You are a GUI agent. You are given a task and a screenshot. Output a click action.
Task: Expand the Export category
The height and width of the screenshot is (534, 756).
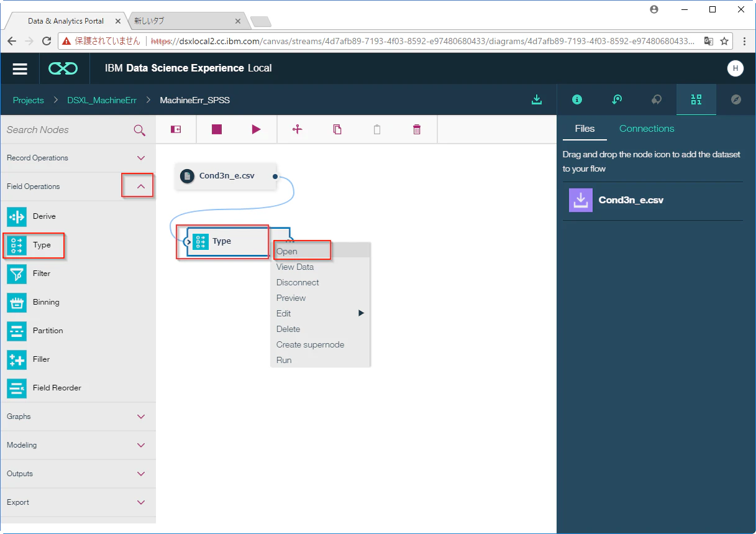point(78,502)
